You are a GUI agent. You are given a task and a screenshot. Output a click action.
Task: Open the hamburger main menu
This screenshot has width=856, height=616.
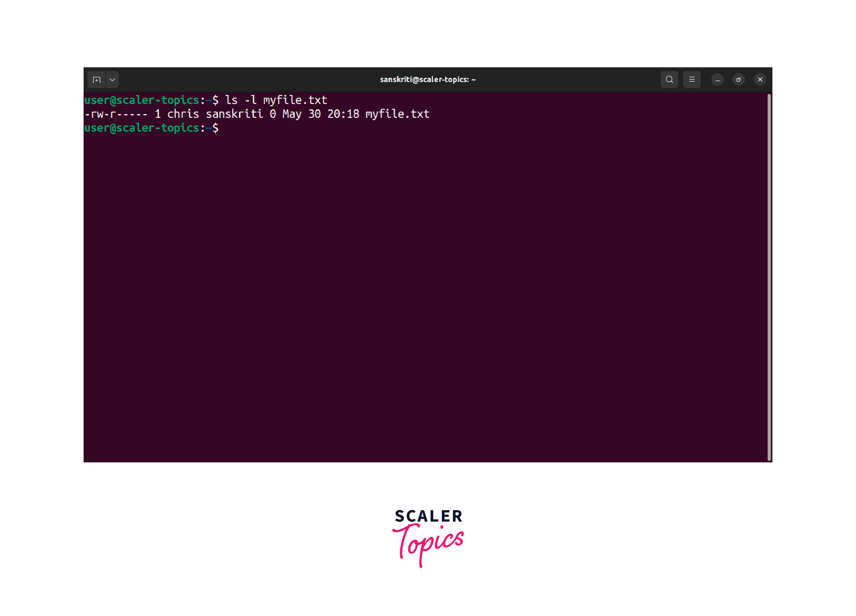click(x=691, y=80)
